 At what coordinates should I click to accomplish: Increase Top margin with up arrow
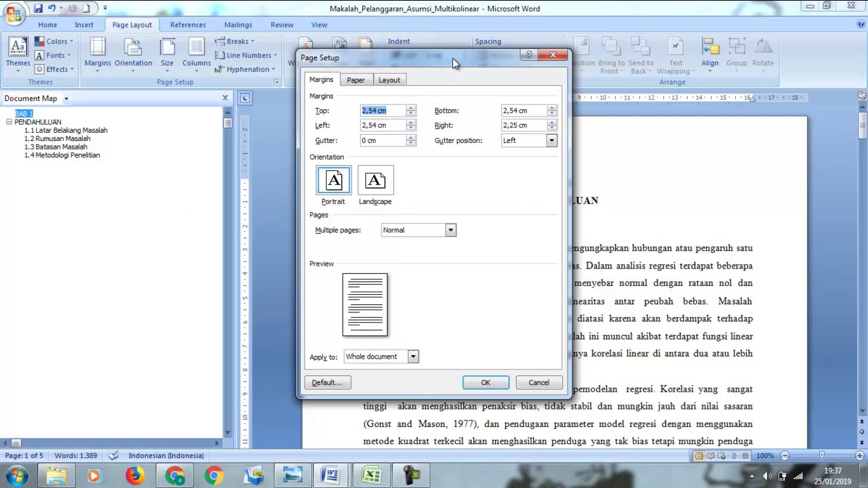coord(410,108)
